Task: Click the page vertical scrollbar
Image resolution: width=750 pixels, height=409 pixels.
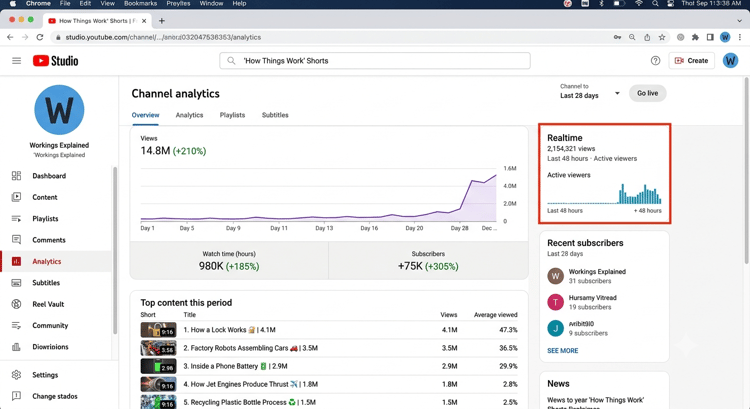Action: [746, 170]
